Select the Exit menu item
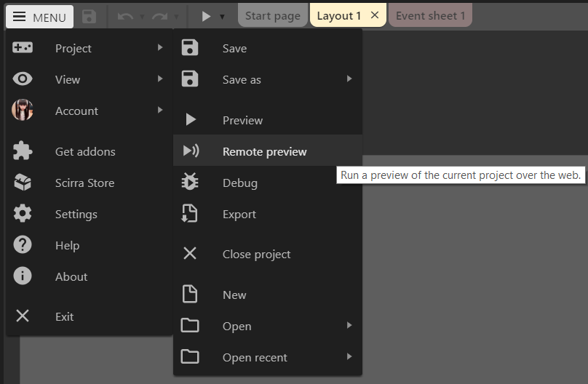 (x=90, y=316)
